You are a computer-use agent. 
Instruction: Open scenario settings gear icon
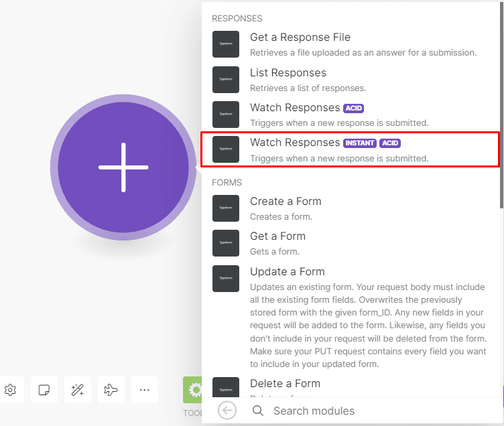[x=11, y=389]
